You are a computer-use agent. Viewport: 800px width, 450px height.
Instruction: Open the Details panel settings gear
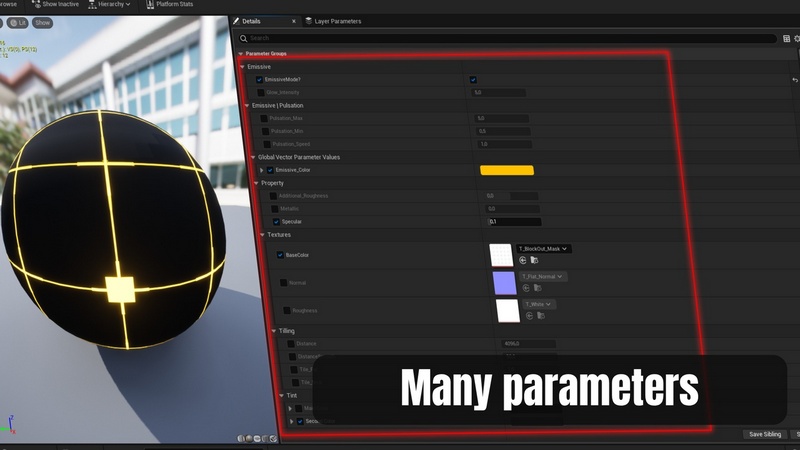pos(797,38)
